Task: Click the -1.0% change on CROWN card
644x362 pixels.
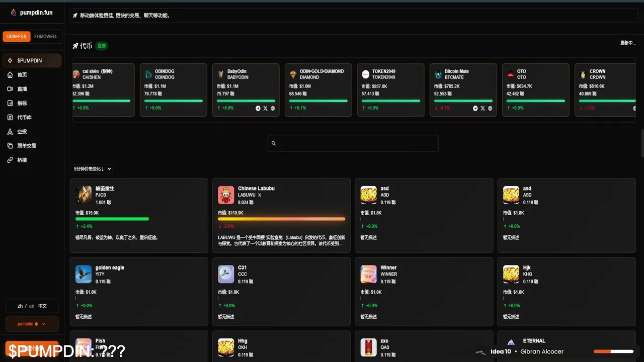Action: (587, 108)
